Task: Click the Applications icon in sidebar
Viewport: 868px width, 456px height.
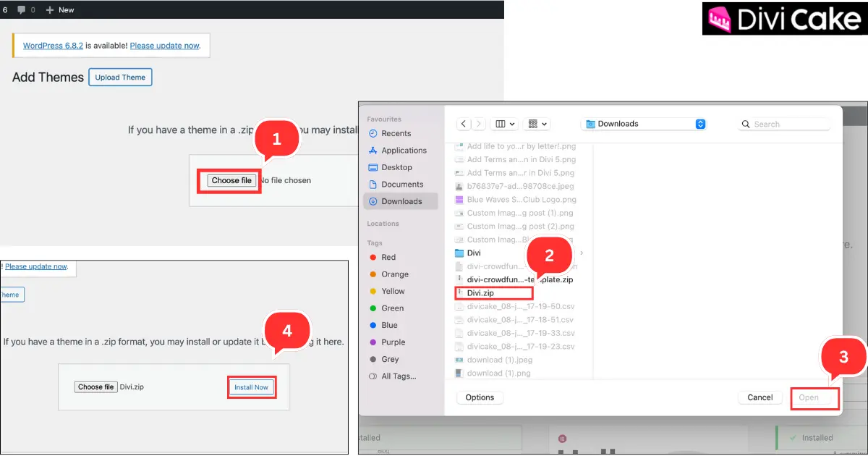Action: (x=373, y=151)
